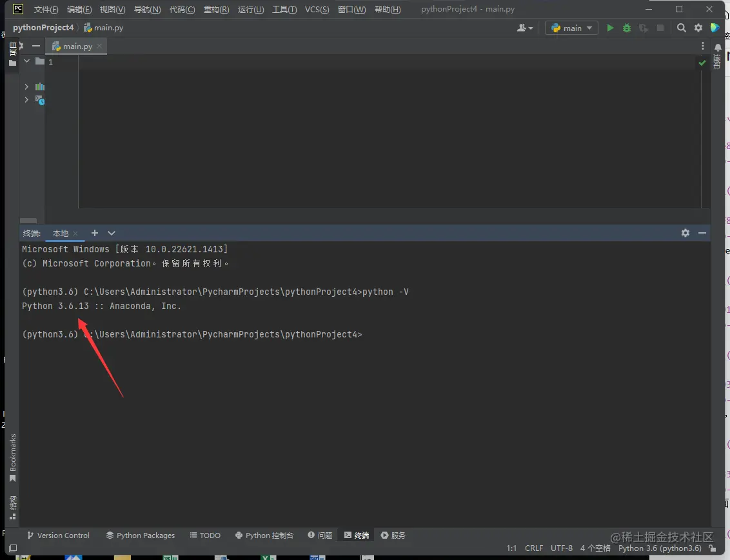The image size is (730, 560).
Task: Click the 4 个空格 indent setting
Action: tap(595, 548)
